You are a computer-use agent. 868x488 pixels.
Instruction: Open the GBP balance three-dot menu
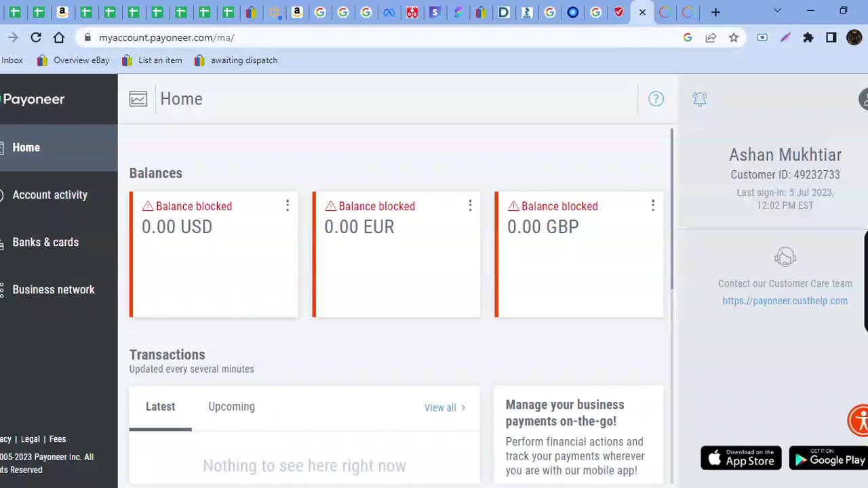pos(653,205)
